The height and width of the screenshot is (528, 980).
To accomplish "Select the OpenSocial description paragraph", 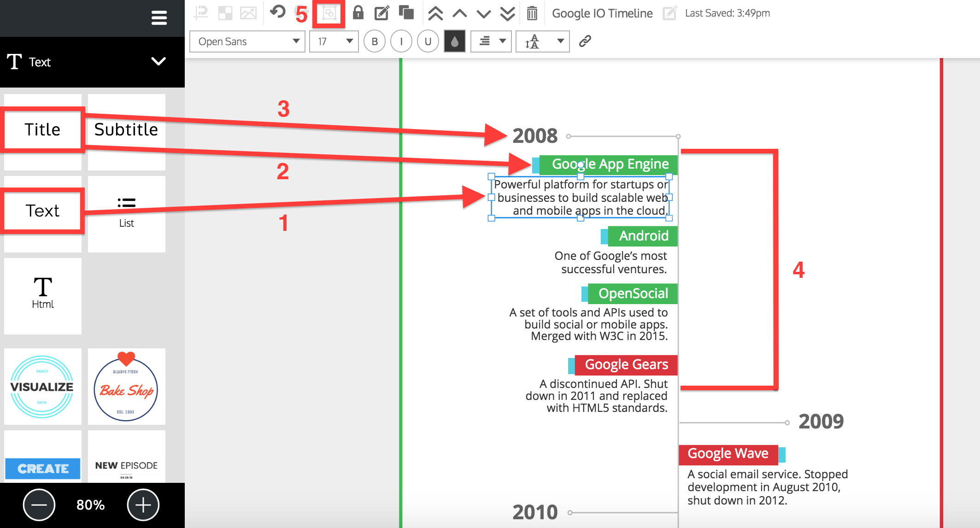I will [589, 324].
